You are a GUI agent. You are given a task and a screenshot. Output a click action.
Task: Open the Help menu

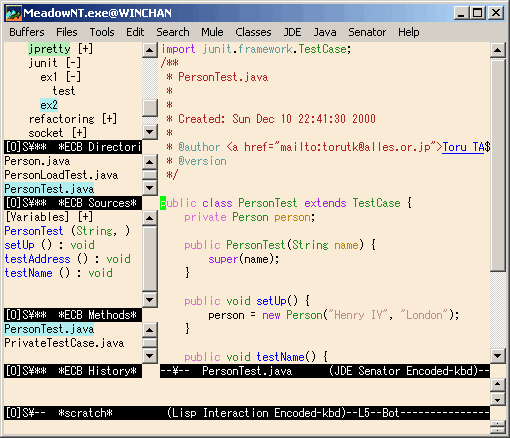point(409,32)
